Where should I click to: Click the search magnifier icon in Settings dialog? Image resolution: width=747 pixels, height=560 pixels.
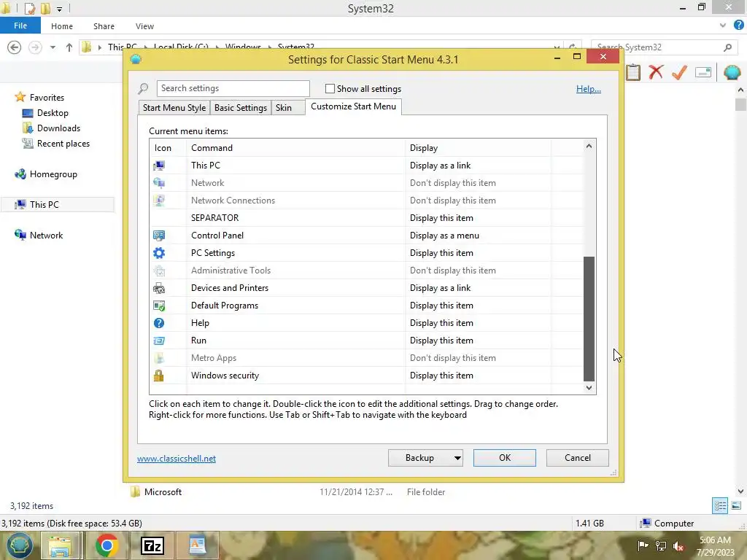tap(143, 88)
